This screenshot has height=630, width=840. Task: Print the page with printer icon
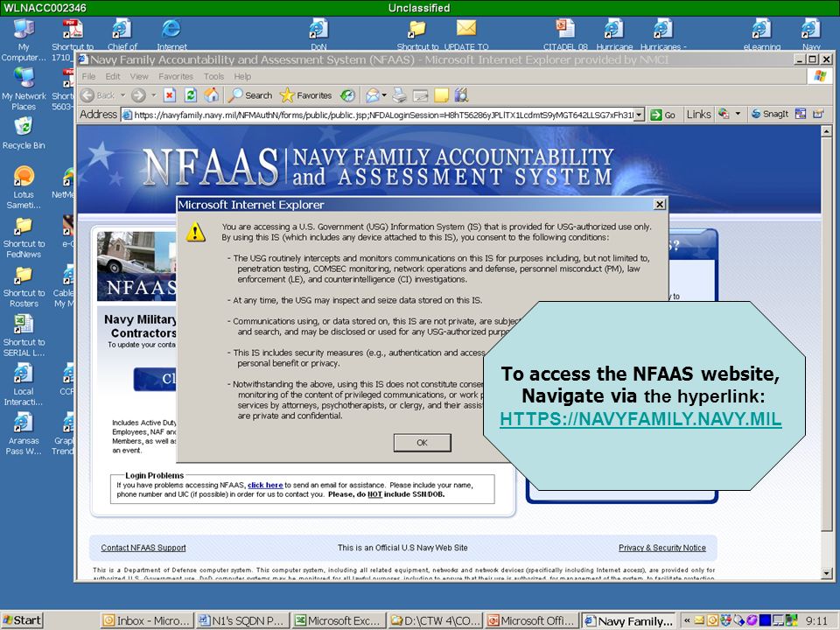click(399, 95)
